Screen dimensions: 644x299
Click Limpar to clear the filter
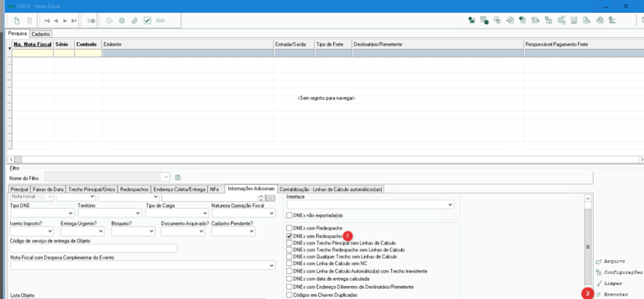(x=609, y=284)
